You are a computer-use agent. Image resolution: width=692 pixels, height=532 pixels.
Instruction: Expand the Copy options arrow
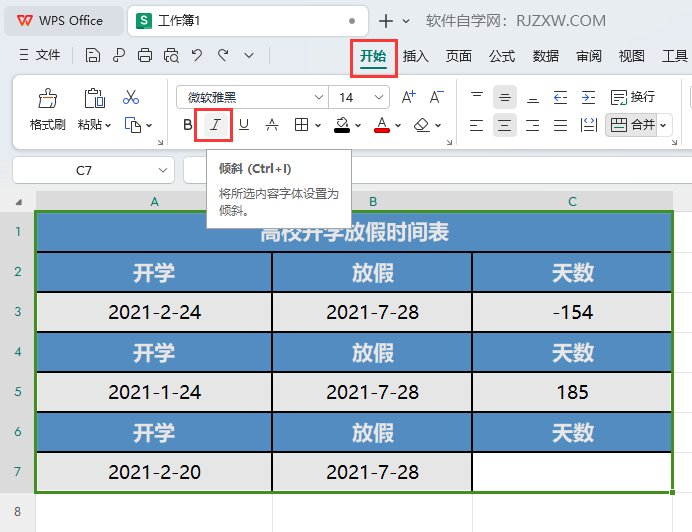[149, 126]
